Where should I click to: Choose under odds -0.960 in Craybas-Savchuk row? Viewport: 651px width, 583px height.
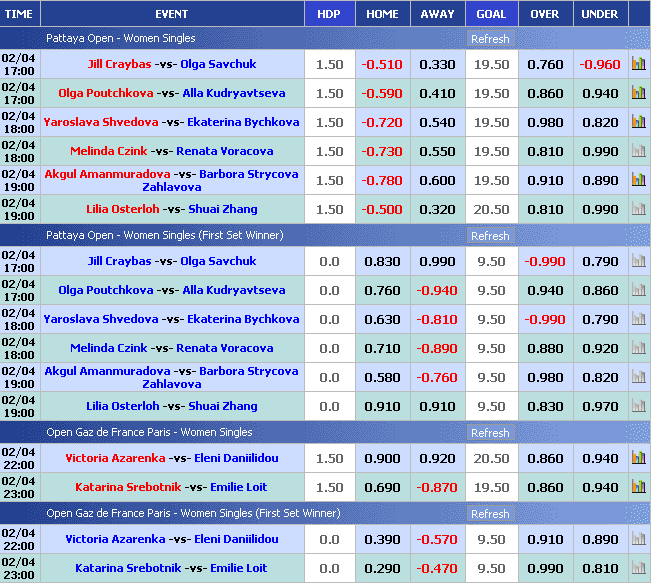click(x=600, y=65)
